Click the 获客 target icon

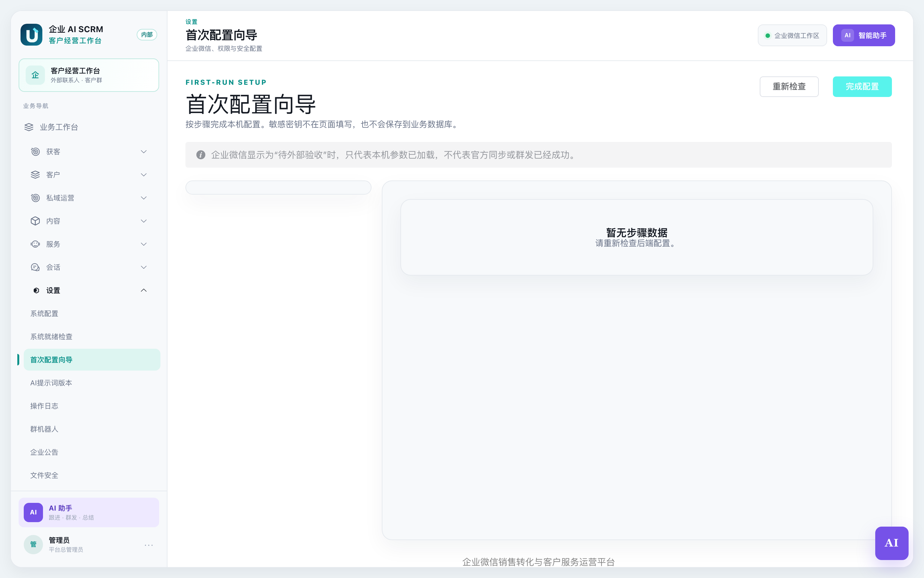[x=35, y=152]
